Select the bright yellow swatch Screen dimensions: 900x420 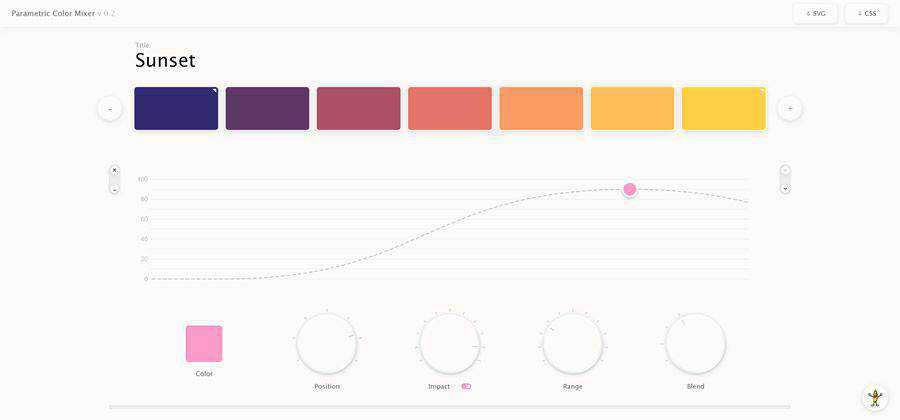coord(724,108)
